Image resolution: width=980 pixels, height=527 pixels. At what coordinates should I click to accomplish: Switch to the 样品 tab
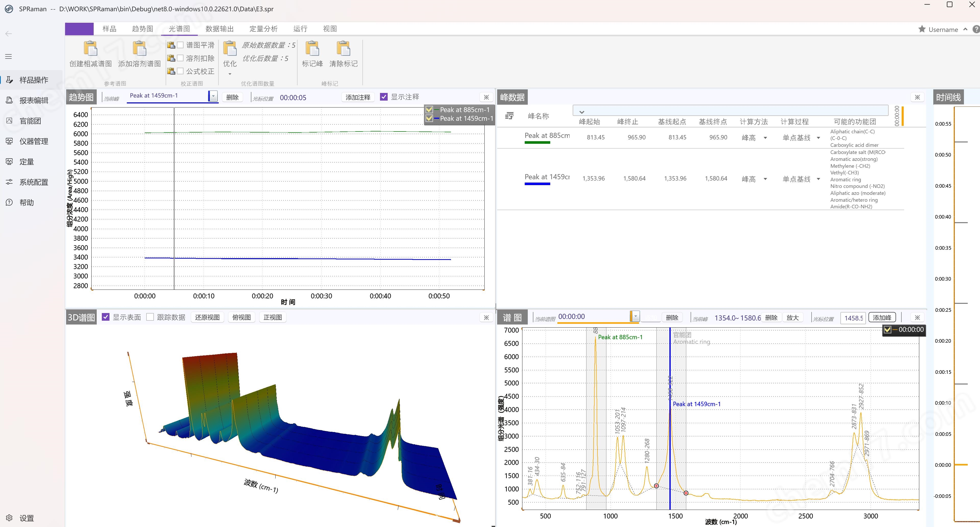[x=109, y=29]
